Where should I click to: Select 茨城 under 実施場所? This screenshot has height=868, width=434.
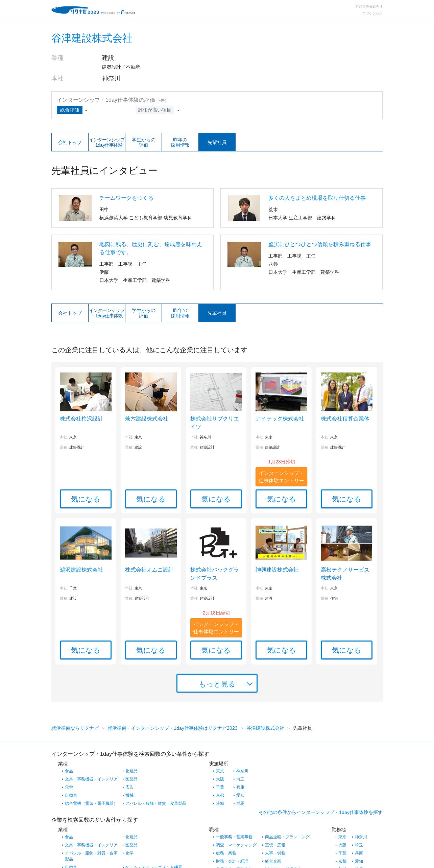pyautogui.click(x=220, y=803)
